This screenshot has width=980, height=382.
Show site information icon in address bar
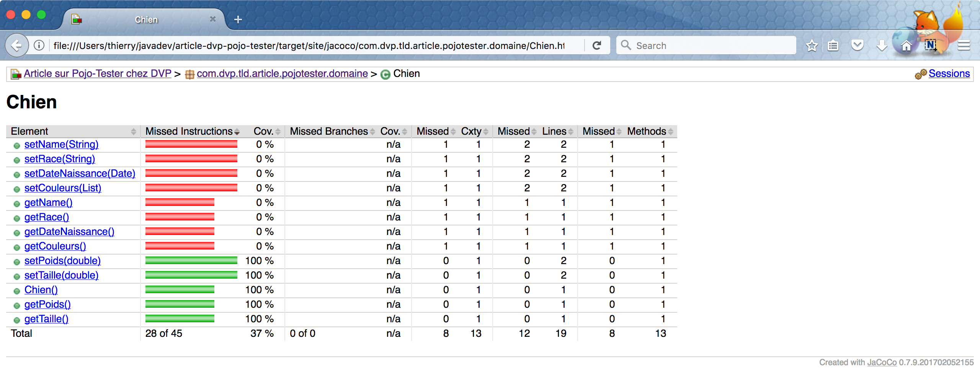coord(39,46)
